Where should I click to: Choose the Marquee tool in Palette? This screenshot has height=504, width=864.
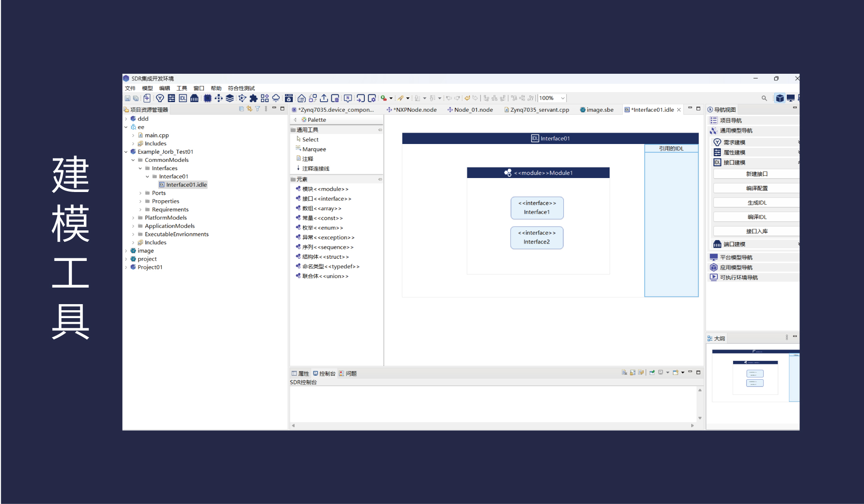314,149
